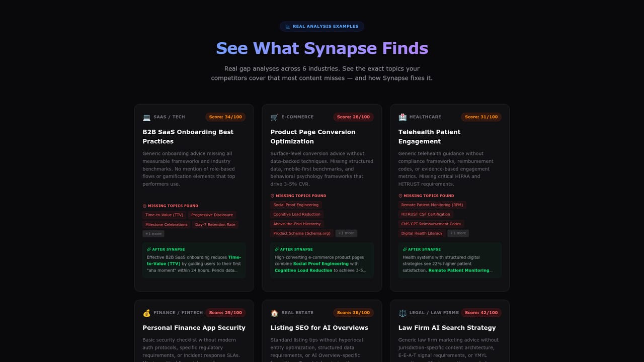Screen dimensions: 644x362
Task: Select the 'Social Proof Engineering' topic tag
Action: 296,205
